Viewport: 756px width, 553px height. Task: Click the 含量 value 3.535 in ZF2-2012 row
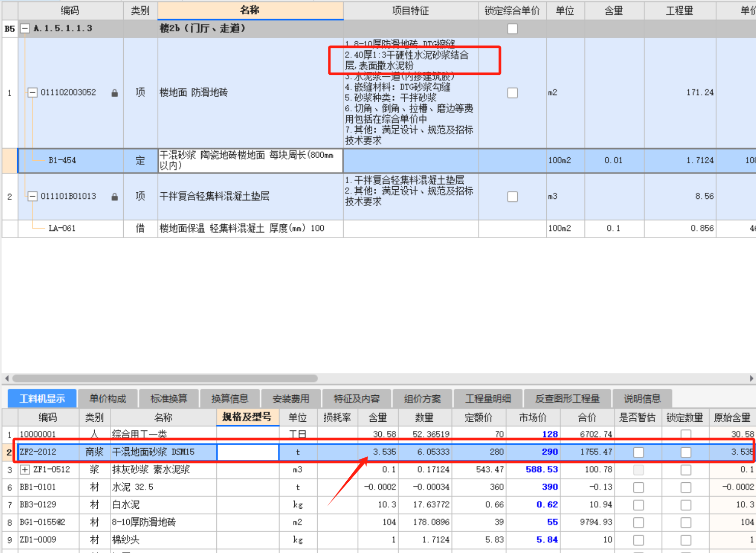click(x=384, y=452)
